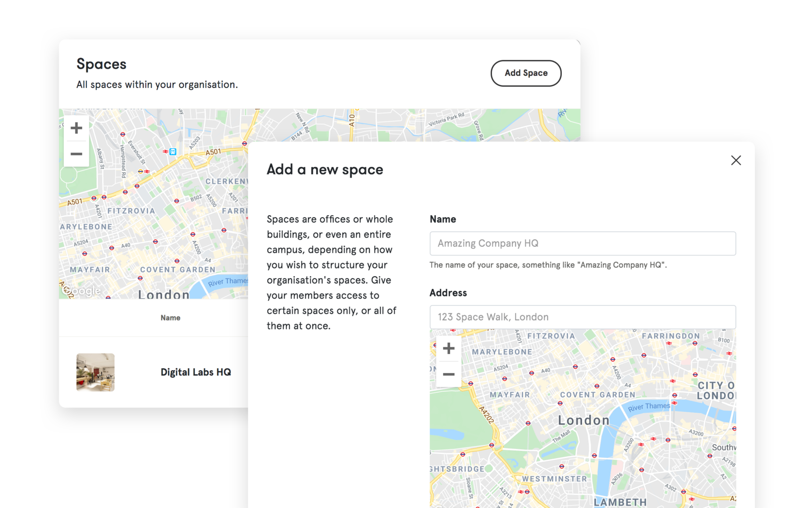Click the Lambeth label on the address map

pos(620,502)
